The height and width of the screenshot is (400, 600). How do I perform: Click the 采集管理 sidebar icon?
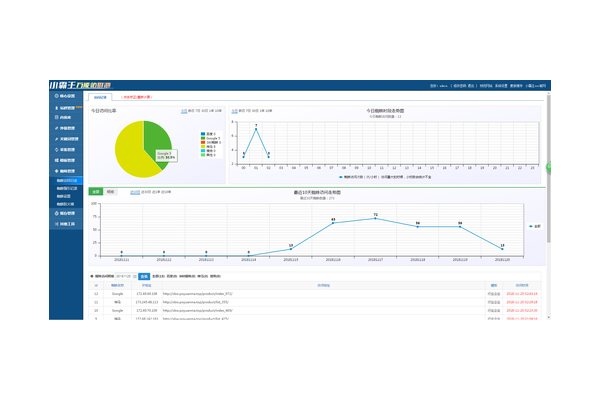click(55, 149)
